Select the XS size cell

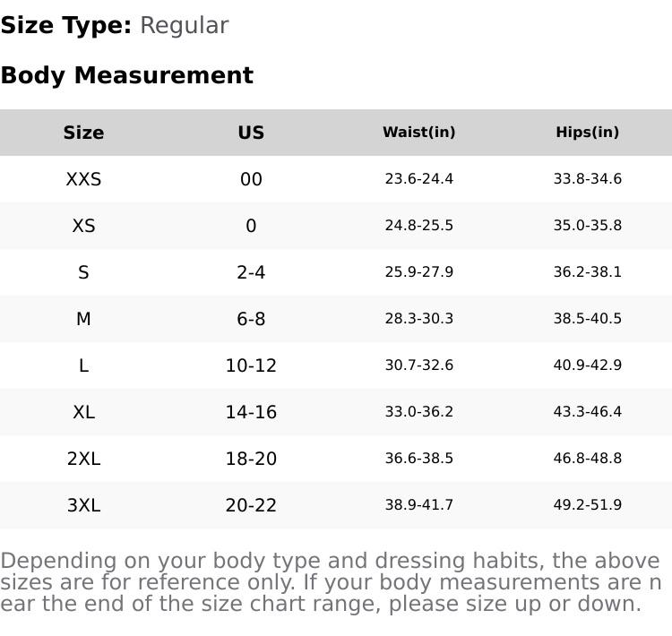tap(83, 226)
